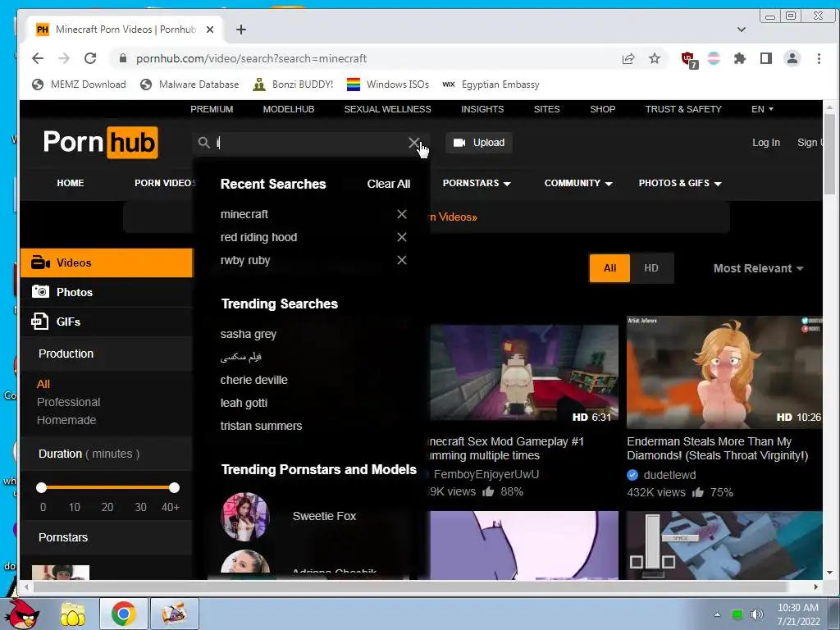Viewport: 840px width, 630px height.
Task: Open a new tab with the plus button
Action: 241,30
